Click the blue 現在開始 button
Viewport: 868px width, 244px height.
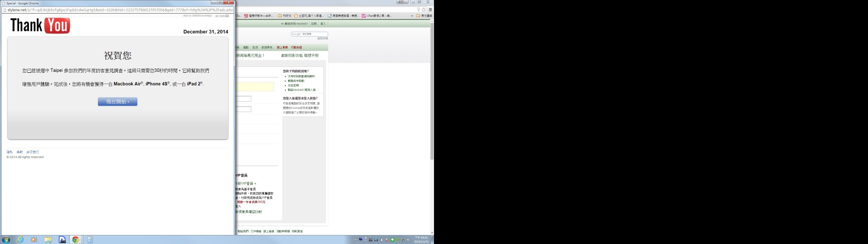[118, 102]
